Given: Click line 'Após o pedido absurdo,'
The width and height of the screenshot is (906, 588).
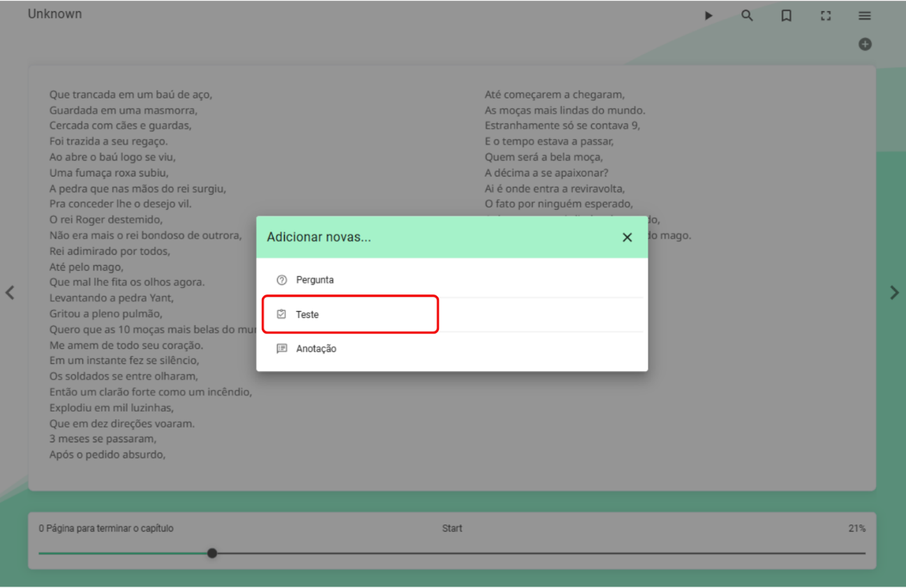Looking at the screenshot, I should [x=107, y=455].
